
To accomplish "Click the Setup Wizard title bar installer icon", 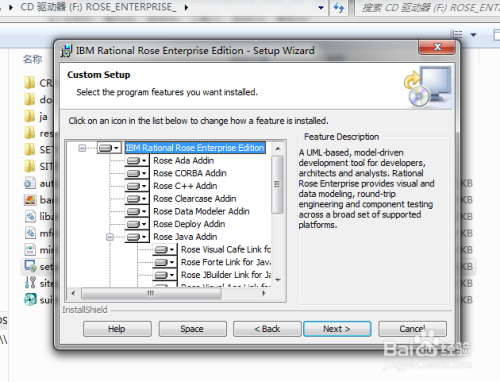I will [x=66, y=51].
